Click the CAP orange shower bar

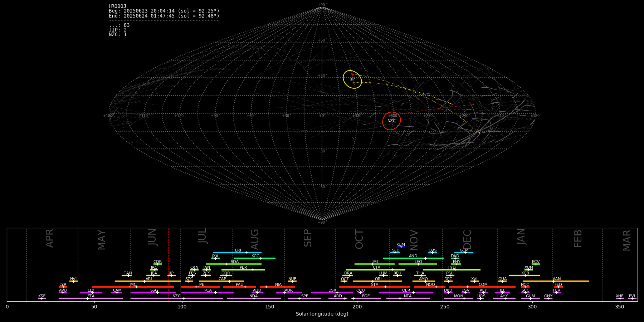point(222,281)
